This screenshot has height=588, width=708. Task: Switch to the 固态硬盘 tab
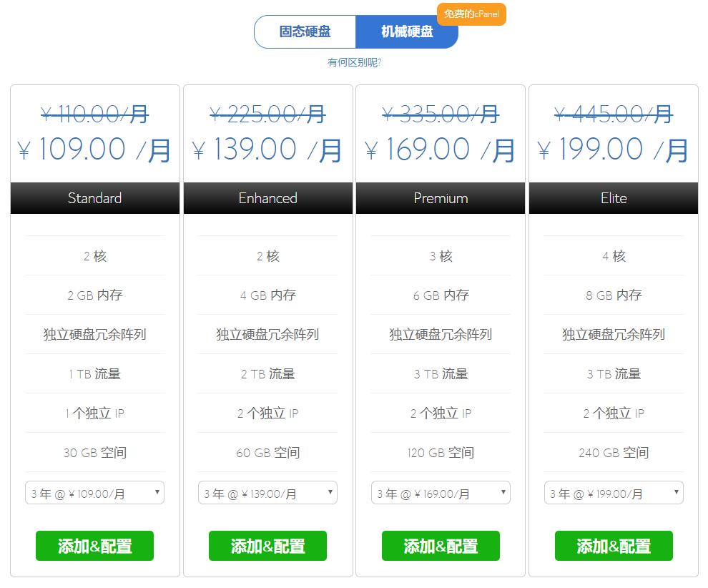coord(305,32)
